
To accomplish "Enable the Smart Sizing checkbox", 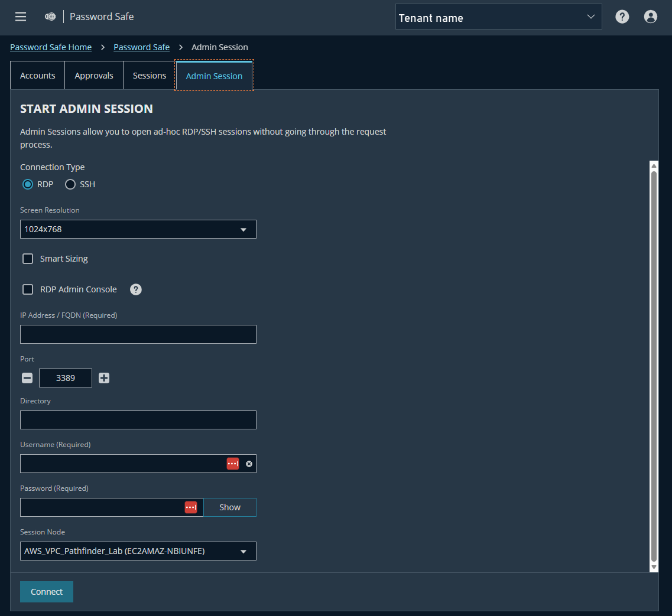I will [27, 258].
